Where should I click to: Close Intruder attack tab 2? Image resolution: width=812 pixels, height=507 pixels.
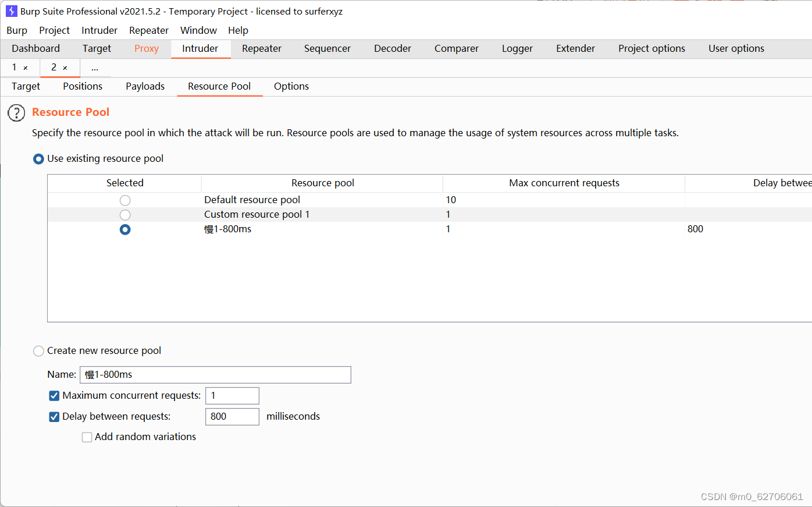(x=65, y=68)
